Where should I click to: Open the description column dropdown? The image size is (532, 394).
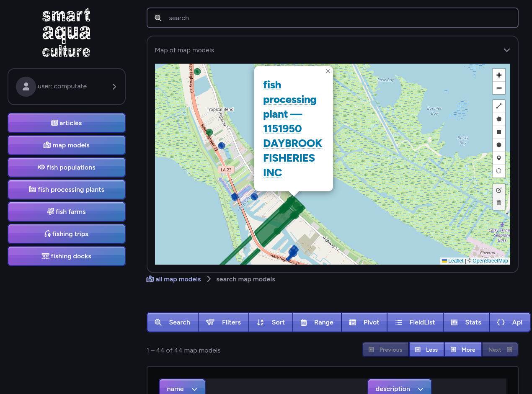coord(399,389)
